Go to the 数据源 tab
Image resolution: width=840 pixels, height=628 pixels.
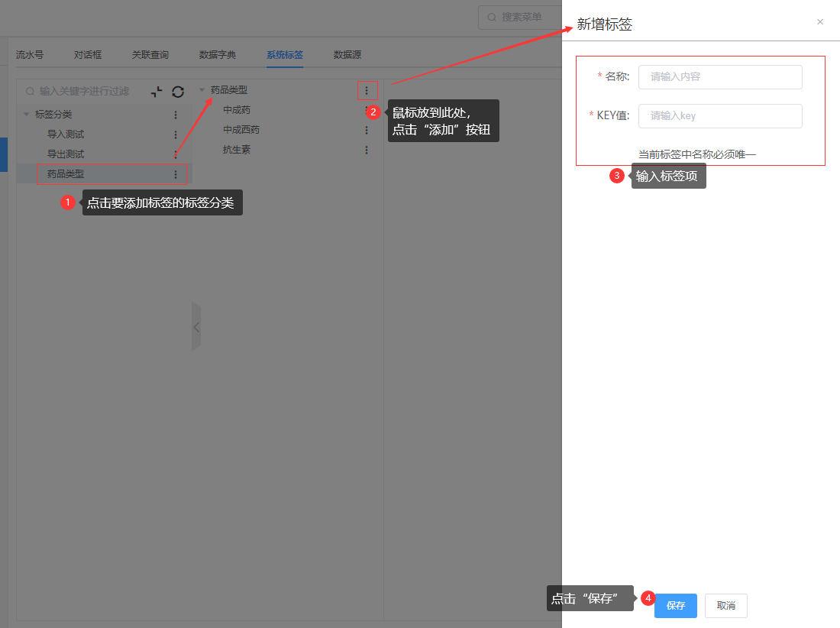click(347, 55)
